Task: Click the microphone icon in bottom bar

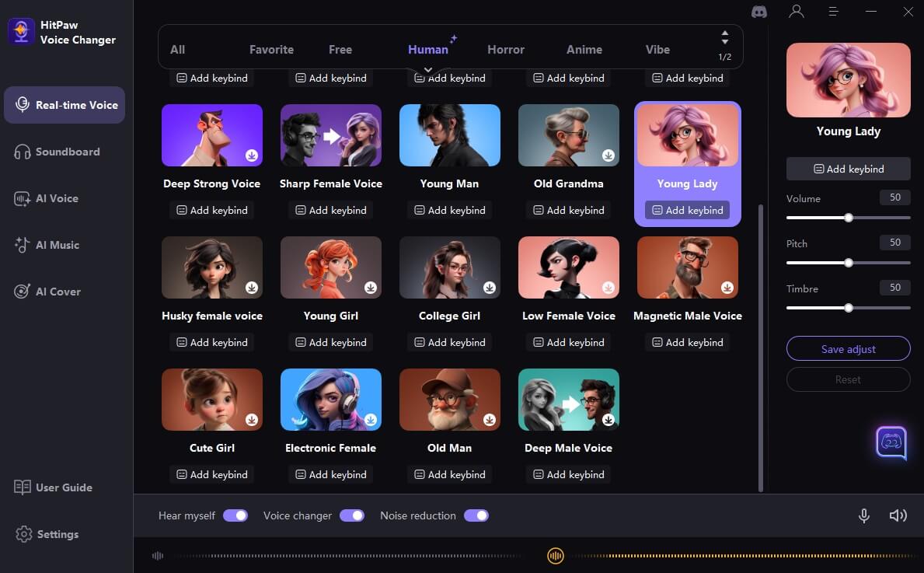Action: click(x=863, y=515)
